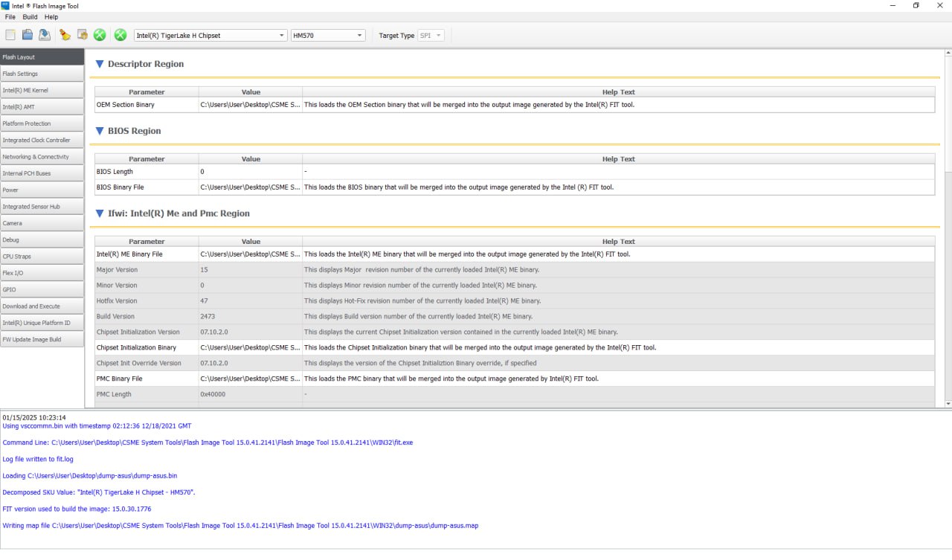
Task: Select the Debug tab
Action: [x=42, y=239]
